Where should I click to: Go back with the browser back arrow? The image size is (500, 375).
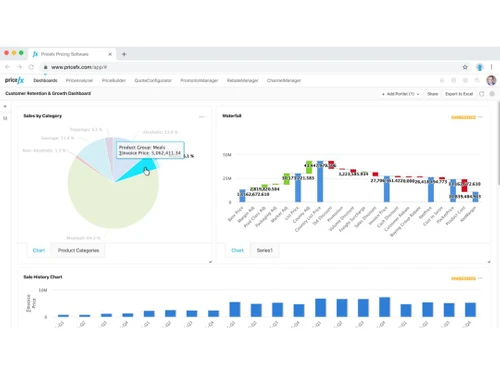(x=8, y=67)
